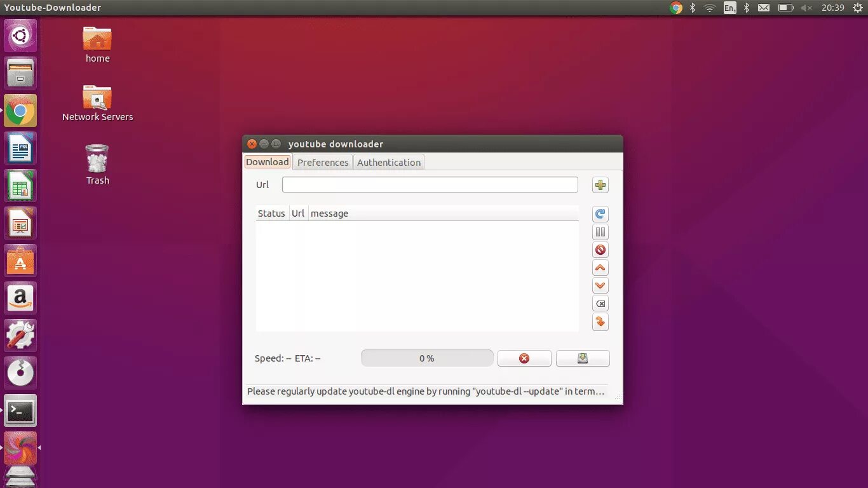Image resolution: width=868 pixels, height=488 pixels.
Task: Open LibreOffice Writer from the launcher
Action: (x=20, y=149)
